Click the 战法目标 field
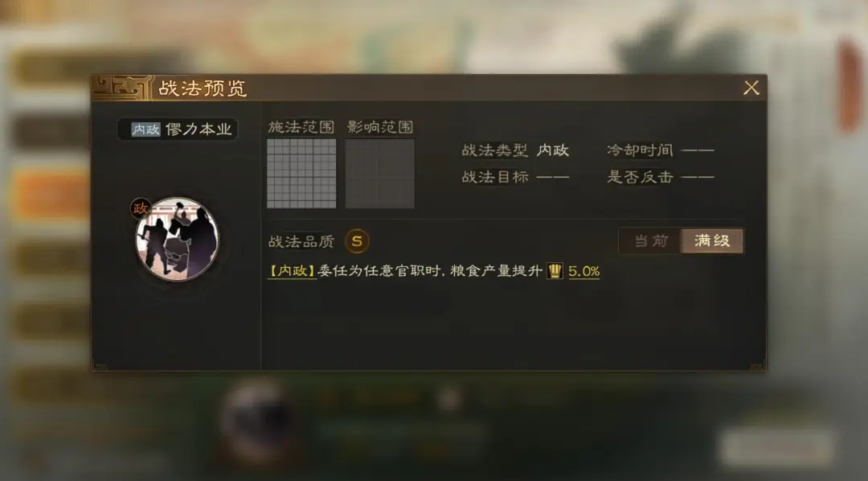Image resolution: width=868 pixels, height=481 pixels. [x=515, y=177]
